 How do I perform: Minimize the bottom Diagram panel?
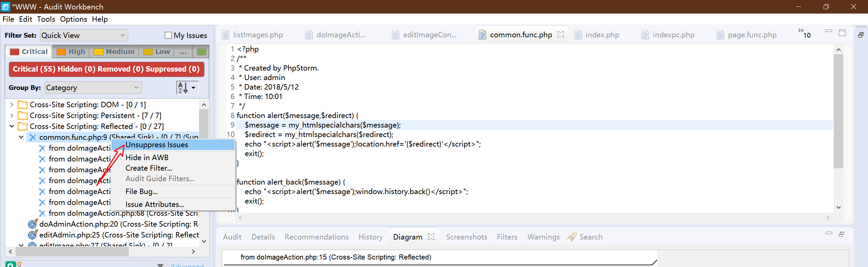point(829,233)
